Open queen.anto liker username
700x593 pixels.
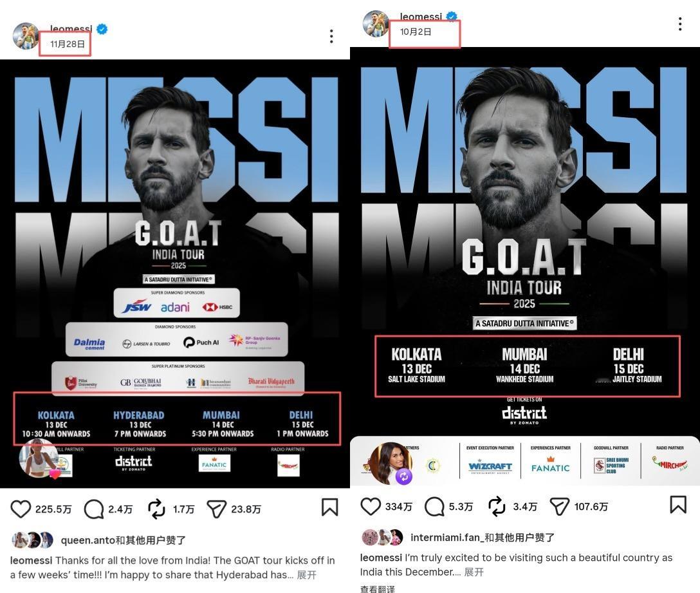click(x=88, y=540)
